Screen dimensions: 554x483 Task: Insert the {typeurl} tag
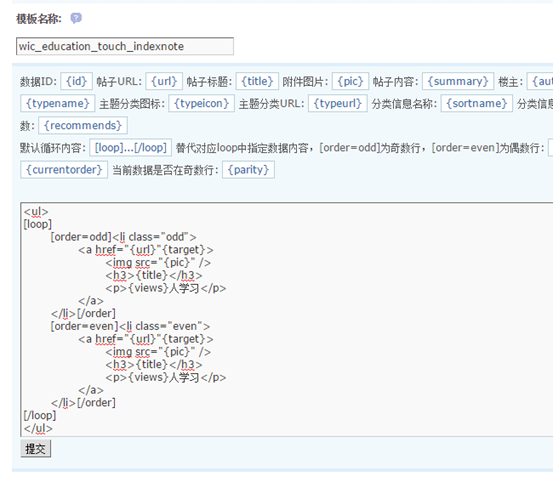click(x=338, y=103)
